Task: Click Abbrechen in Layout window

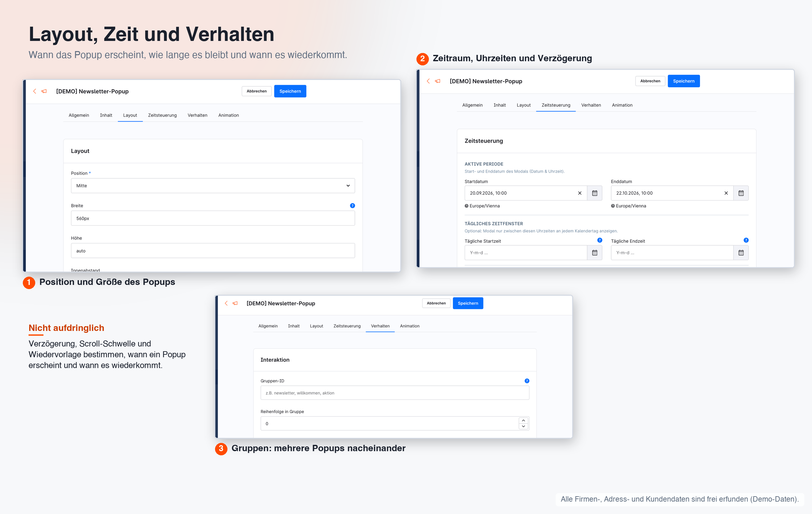Action: (257, 91)
